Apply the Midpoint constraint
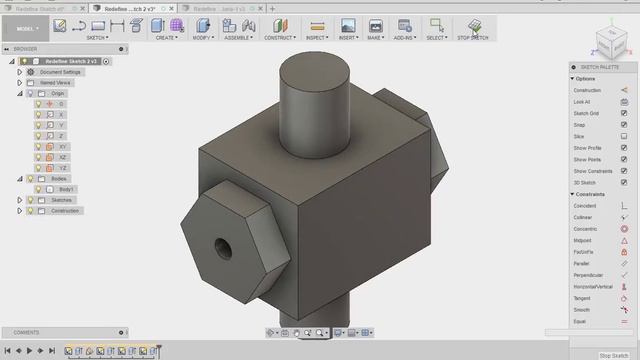Viewport: 640px width, 360px height. 624,240
